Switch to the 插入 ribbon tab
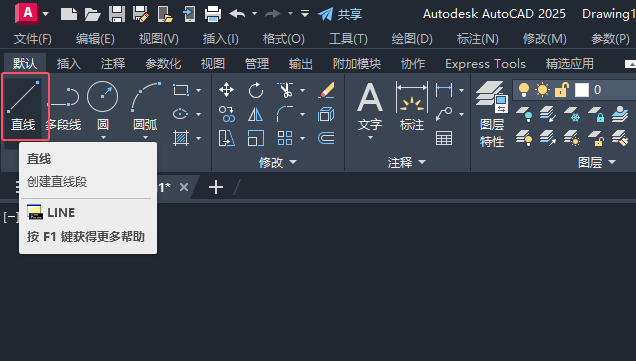The height and width of the screenshot is (361, 636). click(x=69, y=64)
